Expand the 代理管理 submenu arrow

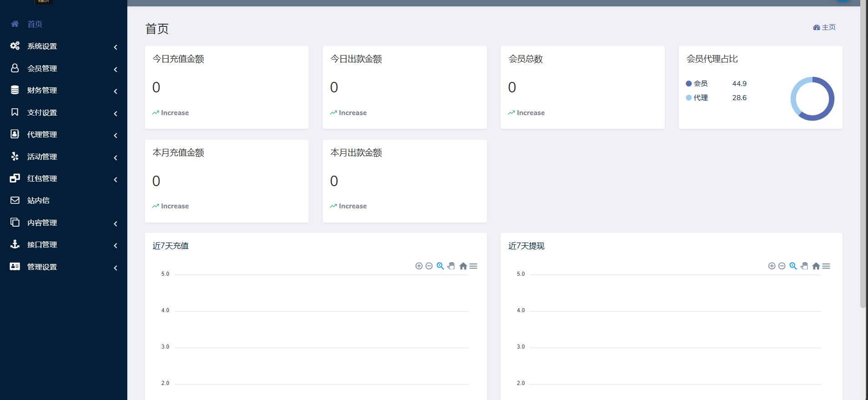(115, 135)
